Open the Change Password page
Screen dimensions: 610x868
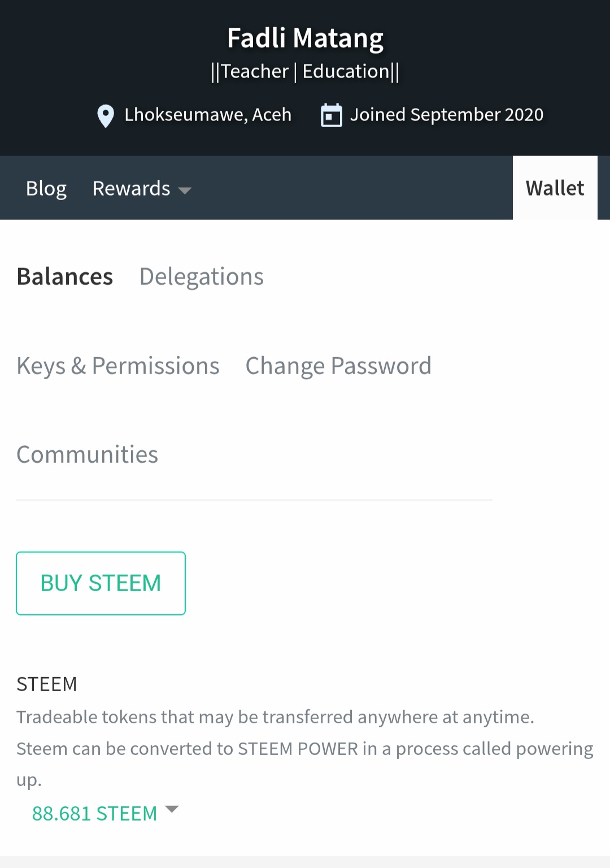point(338,366)
